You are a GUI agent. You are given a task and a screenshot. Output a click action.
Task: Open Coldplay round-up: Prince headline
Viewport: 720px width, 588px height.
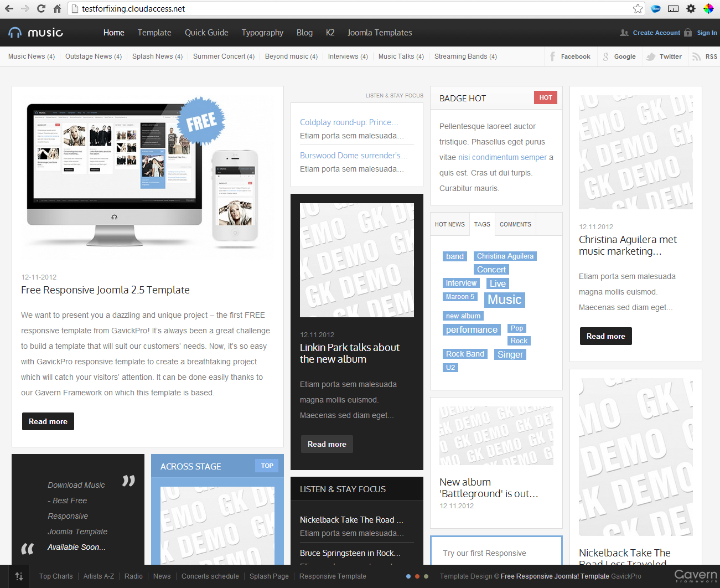click(x=349, y=122)
